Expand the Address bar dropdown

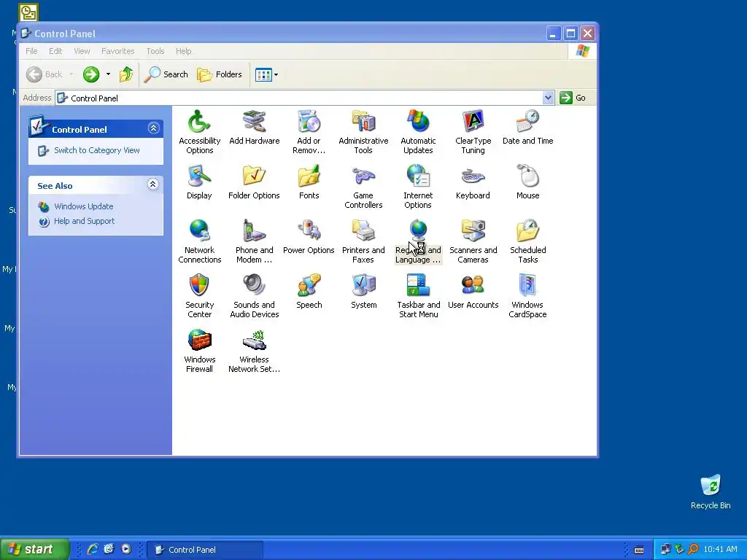click(548, 98)
